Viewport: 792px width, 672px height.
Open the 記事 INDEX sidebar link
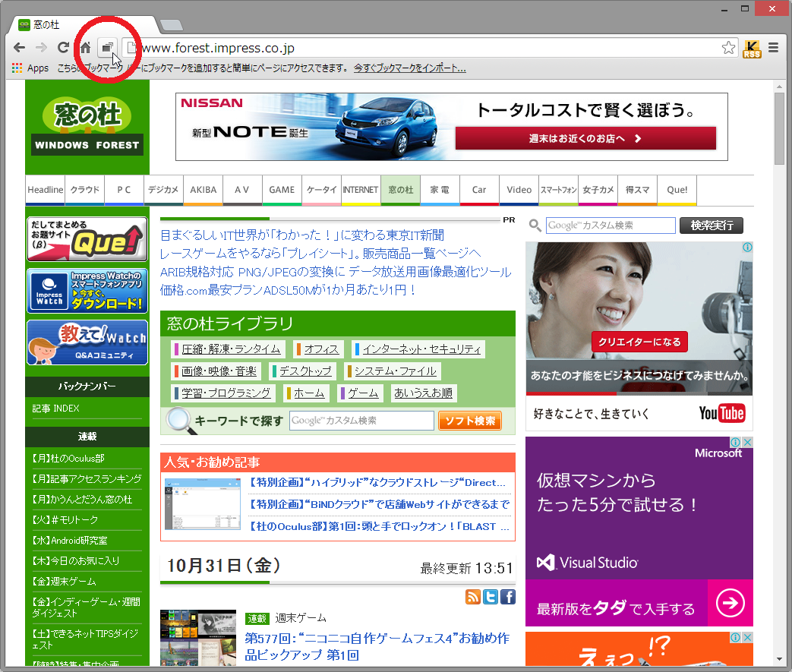(x=55, y=406)
